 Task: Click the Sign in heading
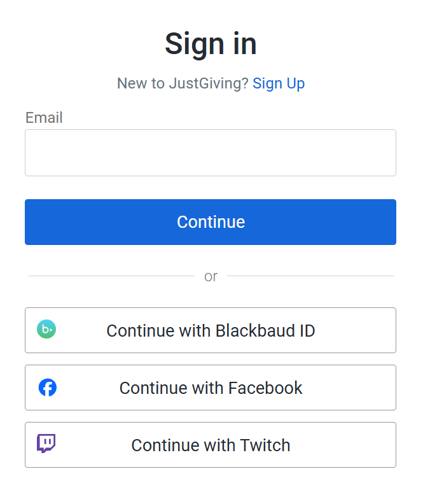click(x=211, y=44)
